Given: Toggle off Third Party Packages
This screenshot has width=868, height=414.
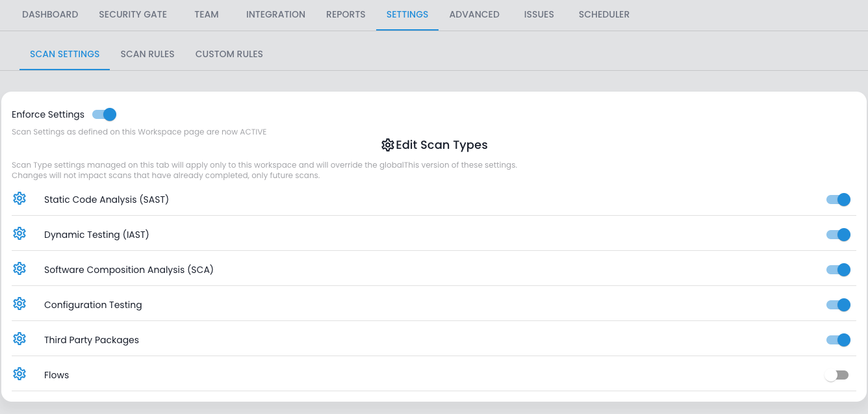Looking at the screenshot, I should click(x=838, y=340).
